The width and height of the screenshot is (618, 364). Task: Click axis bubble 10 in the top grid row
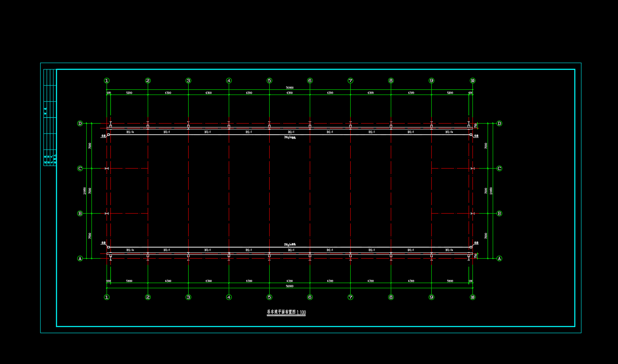[x=472, y=81]
